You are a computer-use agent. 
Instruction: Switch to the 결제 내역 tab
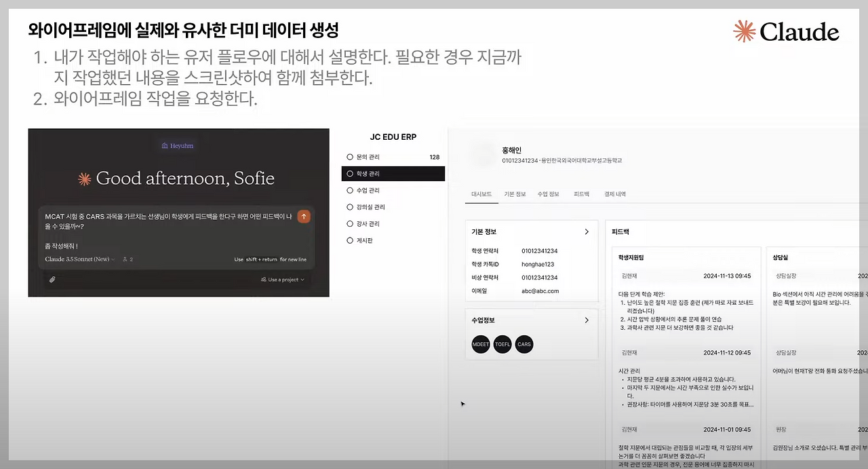pos(615,194)
